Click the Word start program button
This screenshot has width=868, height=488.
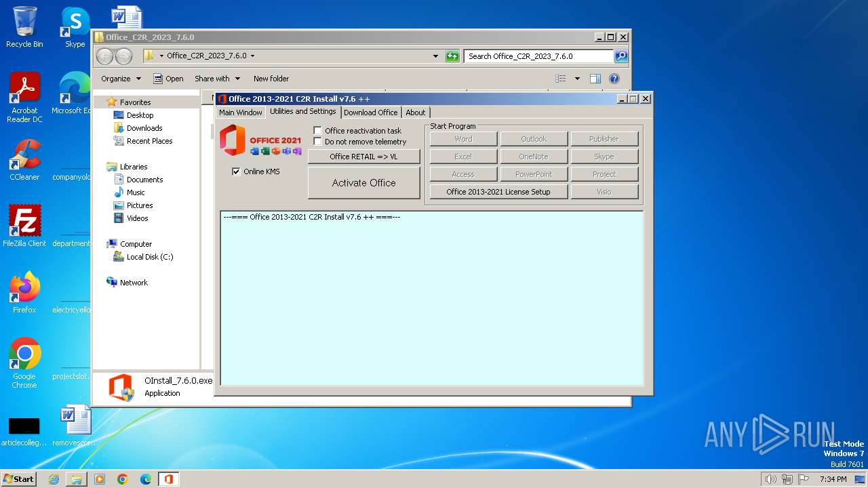tap(464, 139)
